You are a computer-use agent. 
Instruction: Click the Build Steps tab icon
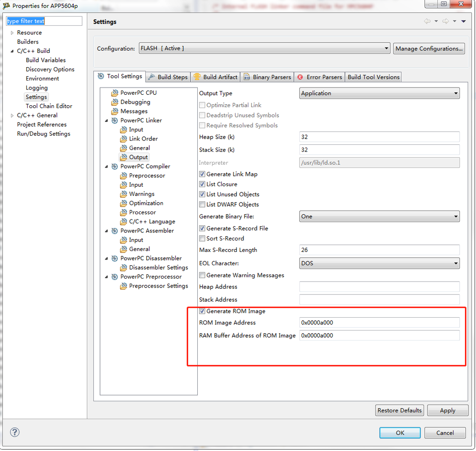(152, 77)
